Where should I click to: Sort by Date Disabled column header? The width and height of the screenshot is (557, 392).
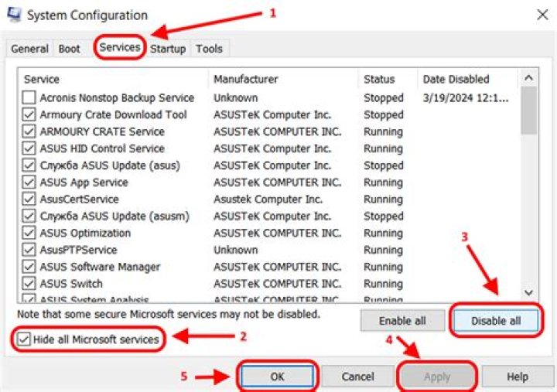(468, 79)
